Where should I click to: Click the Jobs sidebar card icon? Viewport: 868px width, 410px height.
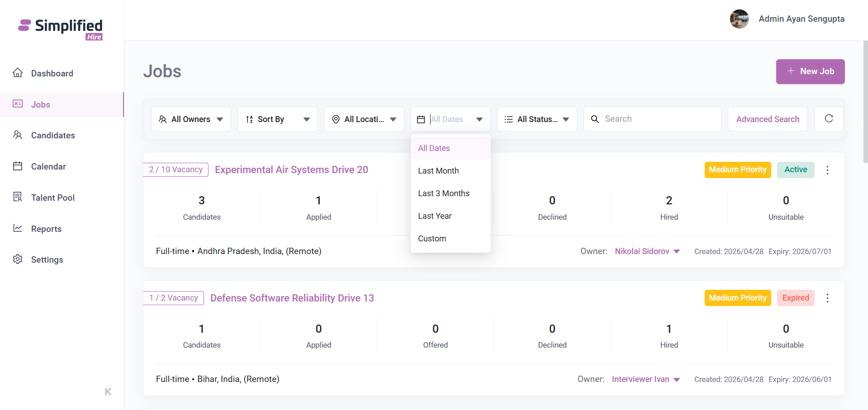18,104
